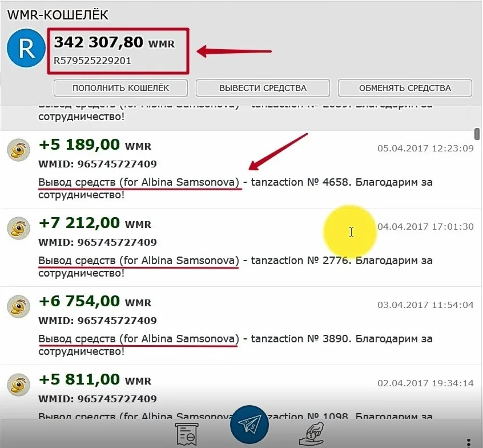The image size is (483, 448).
Task: Click the description with tanzaction № 3890
Action: 235,345
